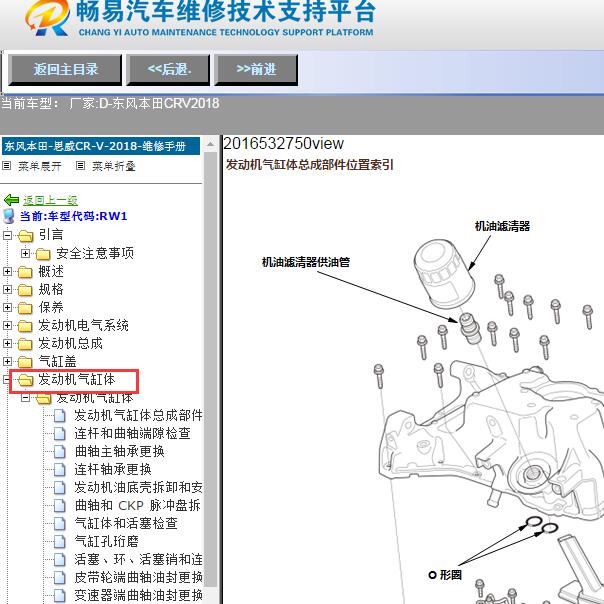Expand the 安全注意事项 node
Screen dimensions: 604x604
25,253
